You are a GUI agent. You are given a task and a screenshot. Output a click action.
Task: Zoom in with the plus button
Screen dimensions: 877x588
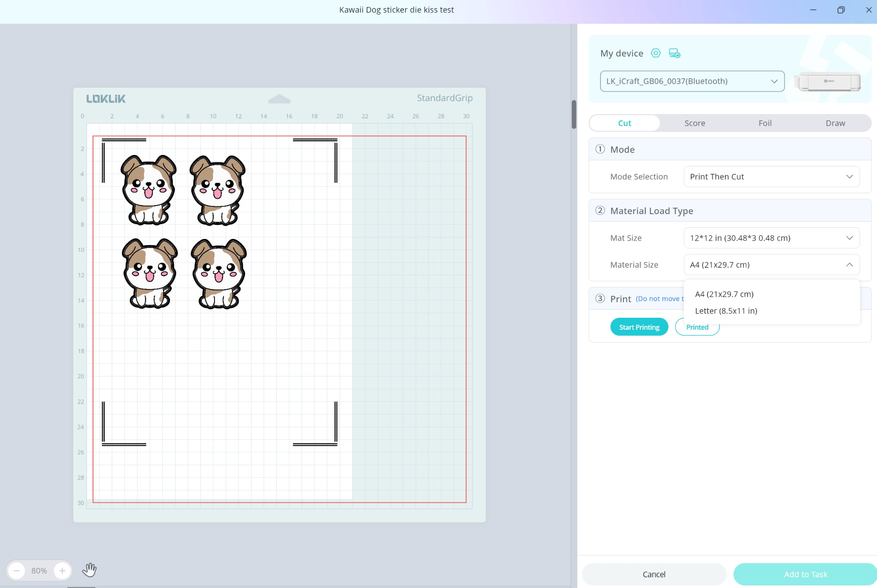[x=62, y=570]
